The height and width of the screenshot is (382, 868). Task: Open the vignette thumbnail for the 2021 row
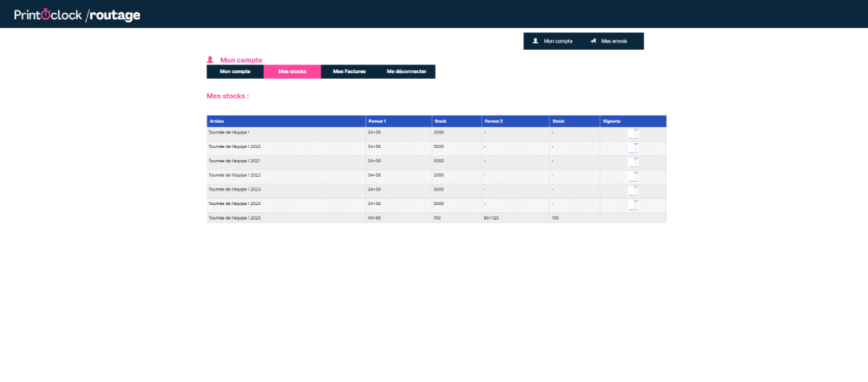(634, 162)
